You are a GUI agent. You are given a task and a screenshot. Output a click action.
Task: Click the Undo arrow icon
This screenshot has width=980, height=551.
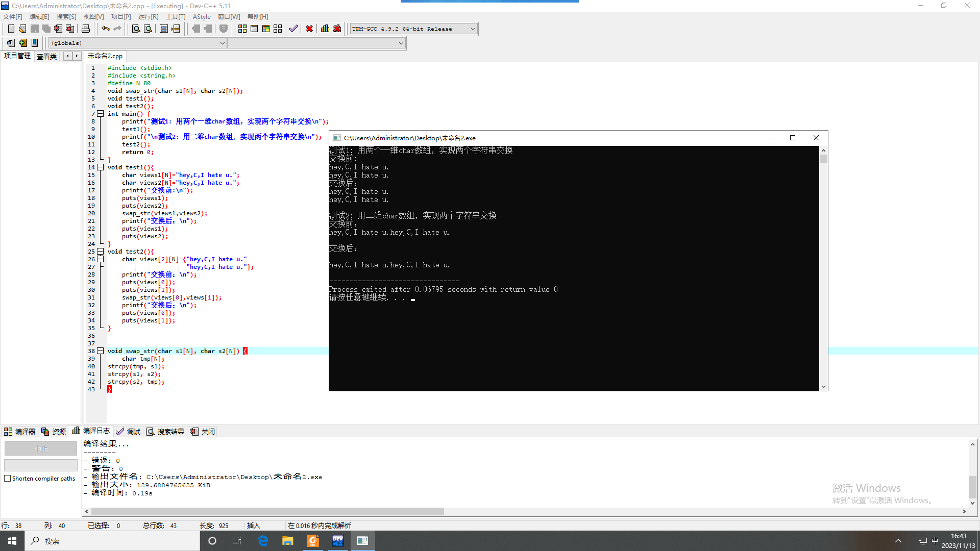[x=105, y=29]
